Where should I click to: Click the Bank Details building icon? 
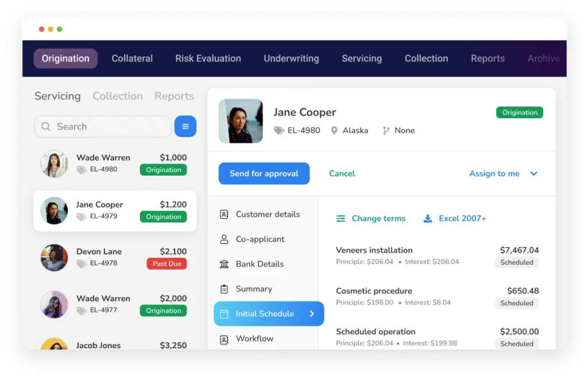coord(224,264)
